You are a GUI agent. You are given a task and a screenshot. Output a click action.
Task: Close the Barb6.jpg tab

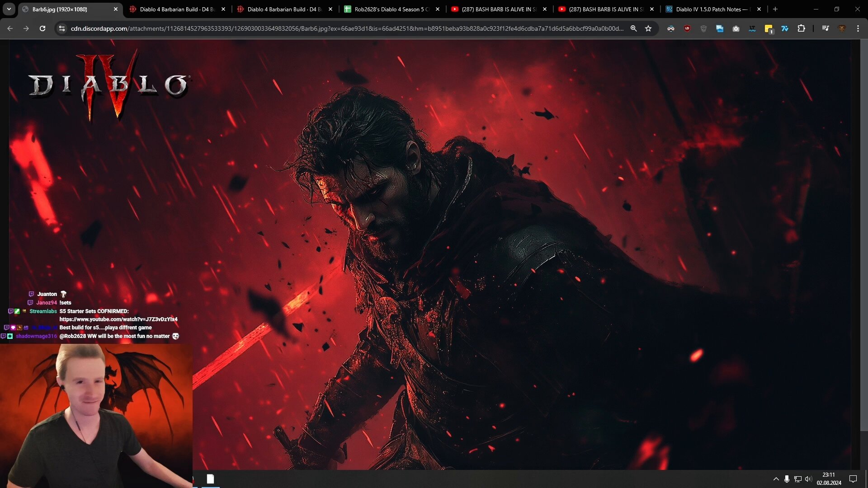click(x=116, y=9)
